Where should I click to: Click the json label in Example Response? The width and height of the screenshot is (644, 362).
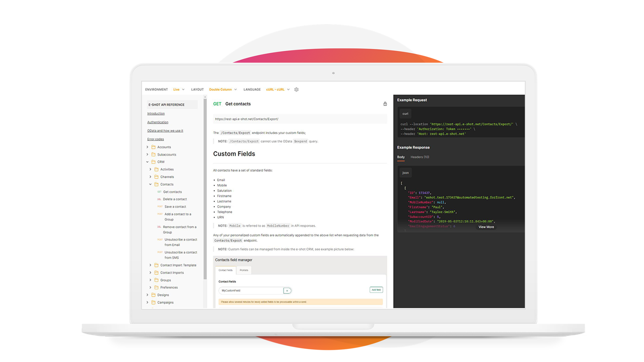pos(405,173)
